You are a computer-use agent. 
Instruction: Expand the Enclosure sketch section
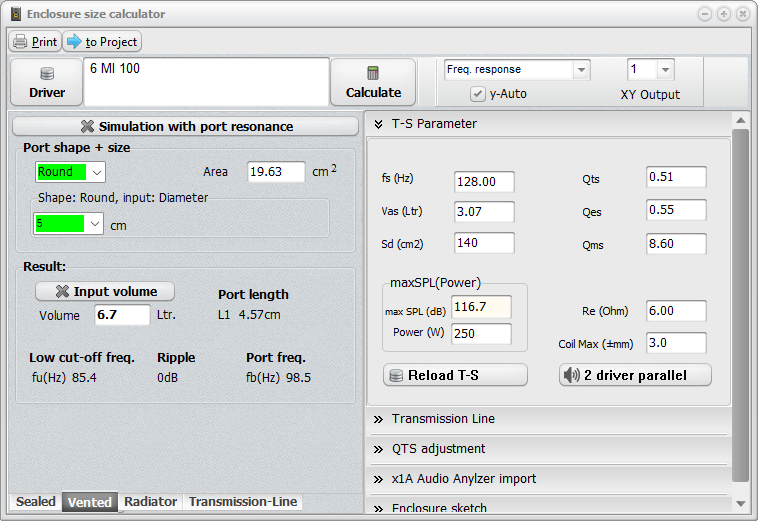click(549, 507)
